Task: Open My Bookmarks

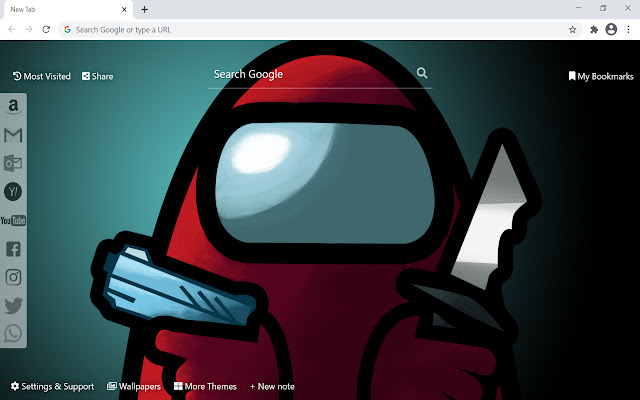Action: [601, 76]
